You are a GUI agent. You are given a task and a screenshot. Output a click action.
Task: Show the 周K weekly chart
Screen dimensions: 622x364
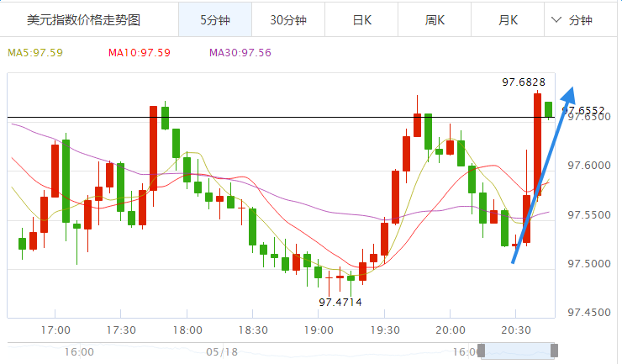(x=435, y=19)
